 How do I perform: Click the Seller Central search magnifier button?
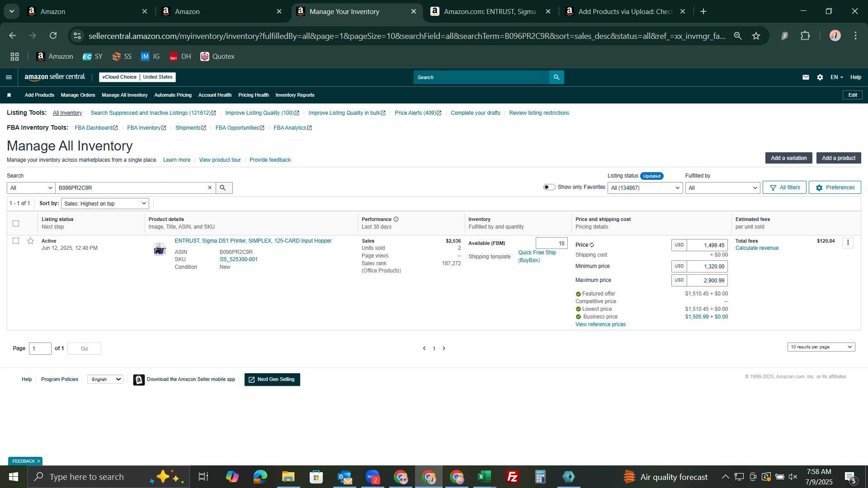[x=557, y=77]
